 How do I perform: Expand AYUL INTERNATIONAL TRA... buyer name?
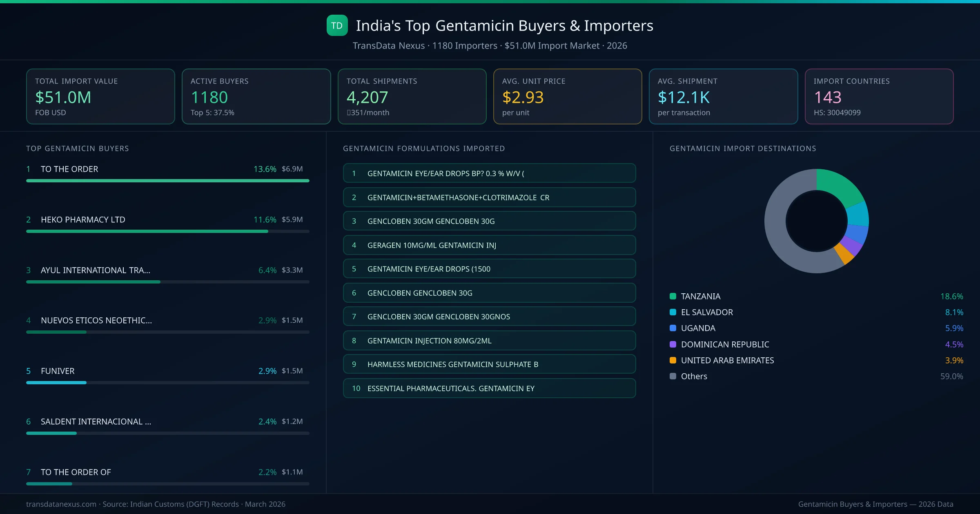(x=95, y=270)
